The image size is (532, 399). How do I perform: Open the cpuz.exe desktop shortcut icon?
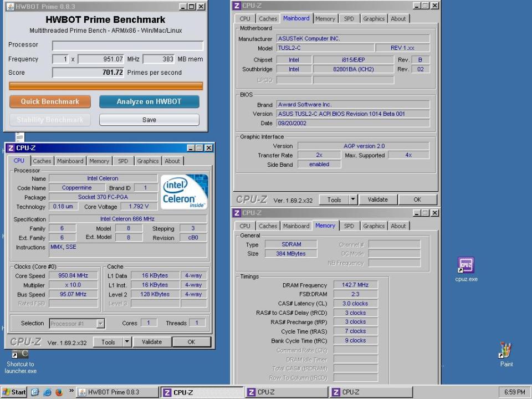pos(466,265)
